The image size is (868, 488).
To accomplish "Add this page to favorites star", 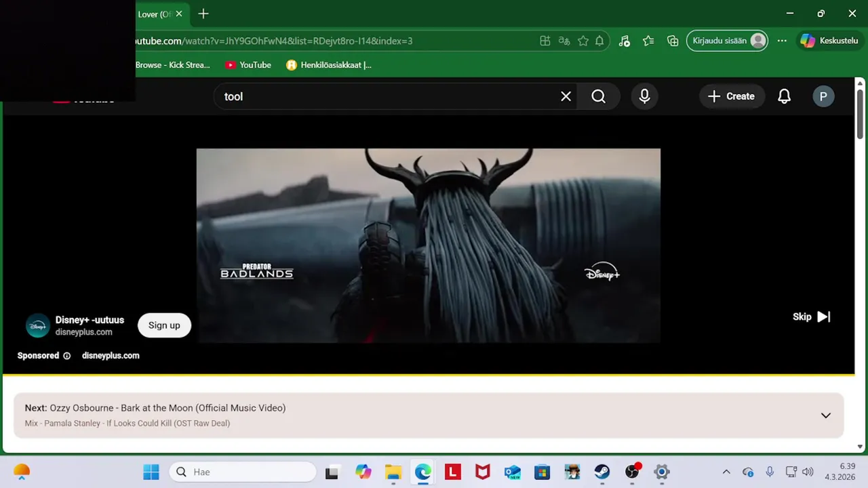I will point(583,41).
